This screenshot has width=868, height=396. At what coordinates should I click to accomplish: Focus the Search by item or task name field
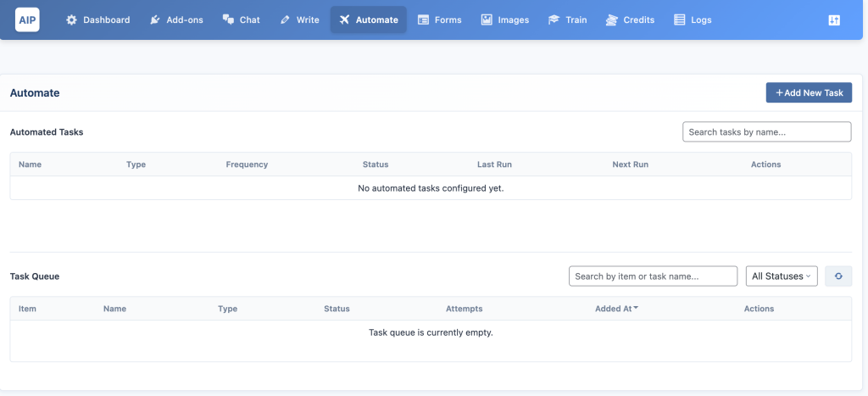coord(654,276)
